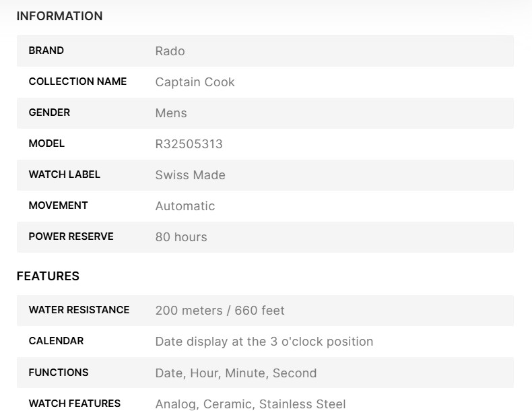
Task: Click the Swiss Made watch label value
Action: pyautogui.click(x=190, y=175)
